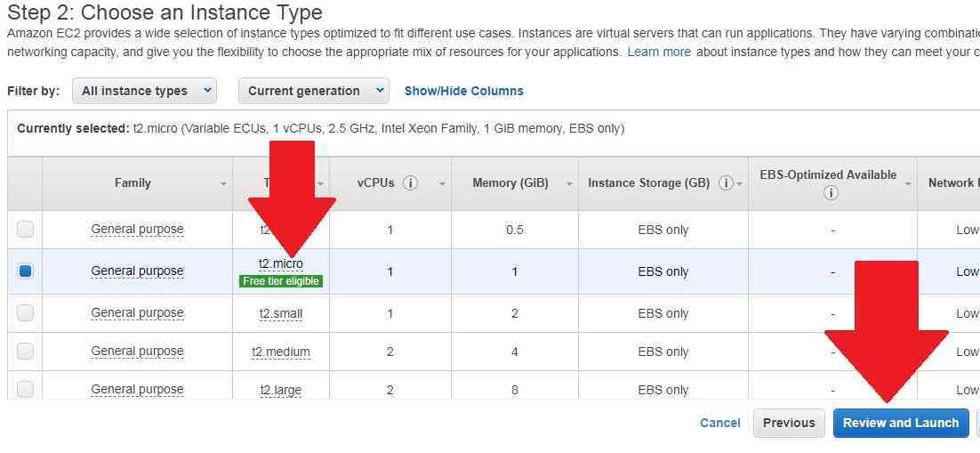Open Family column sort arrow

pyautogui.click(x=223, y=184)
